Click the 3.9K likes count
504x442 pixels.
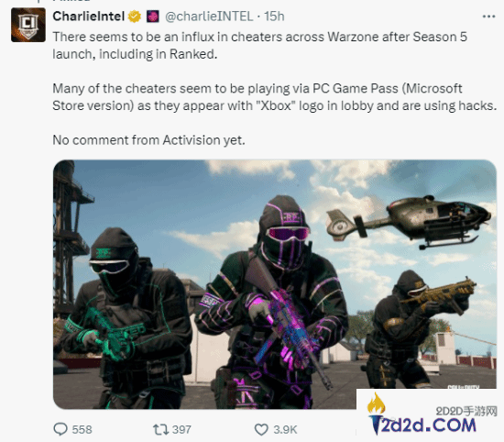click(285, 429)
